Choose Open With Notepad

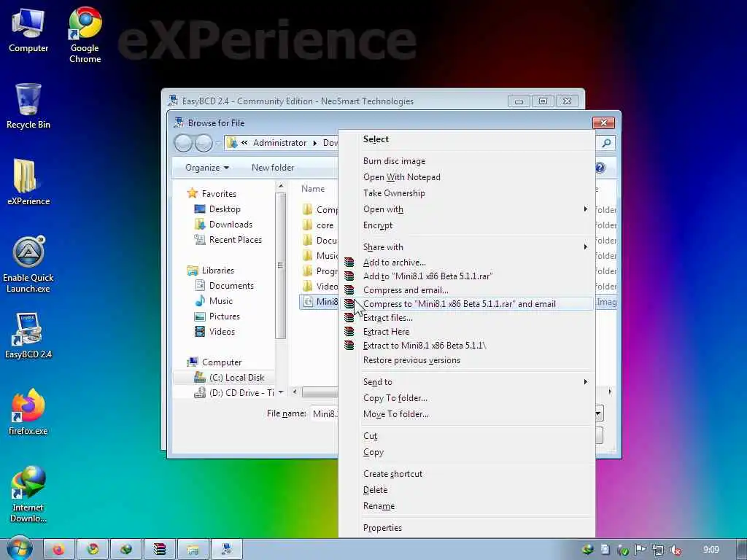pos(467,177)
